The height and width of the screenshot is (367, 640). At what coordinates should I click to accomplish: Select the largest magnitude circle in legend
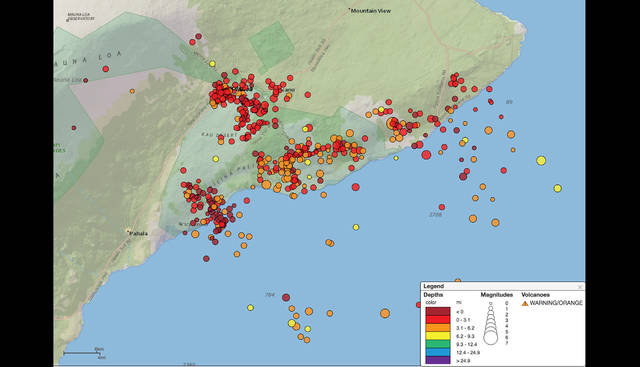tap(491, 337)
